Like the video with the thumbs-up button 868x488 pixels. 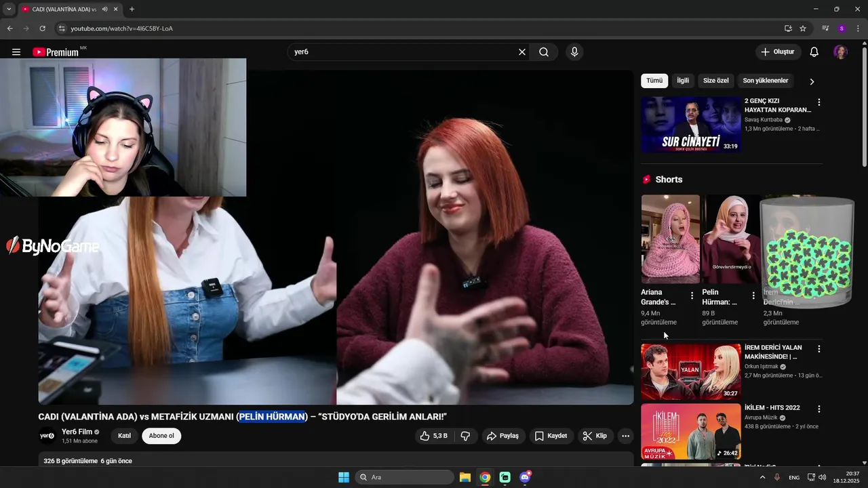click(433, 436)
